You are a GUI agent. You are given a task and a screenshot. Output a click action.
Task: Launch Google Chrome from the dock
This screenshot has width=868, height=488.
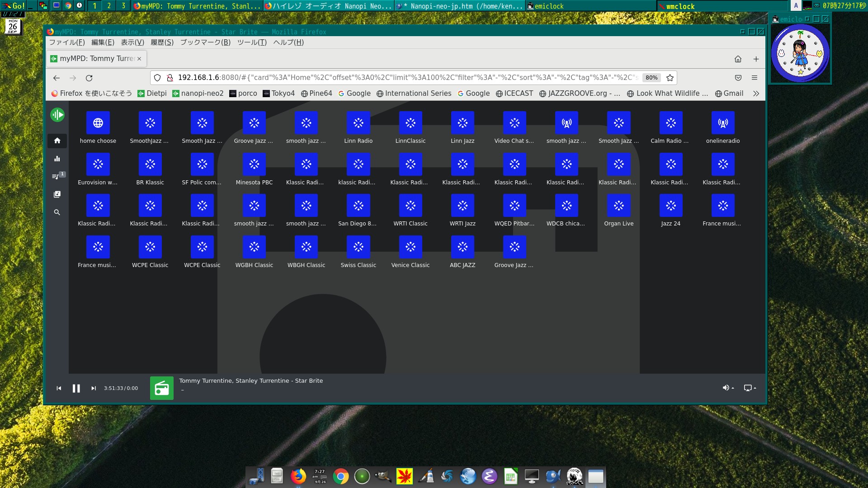pyautogui.click(x=341, y=476)
